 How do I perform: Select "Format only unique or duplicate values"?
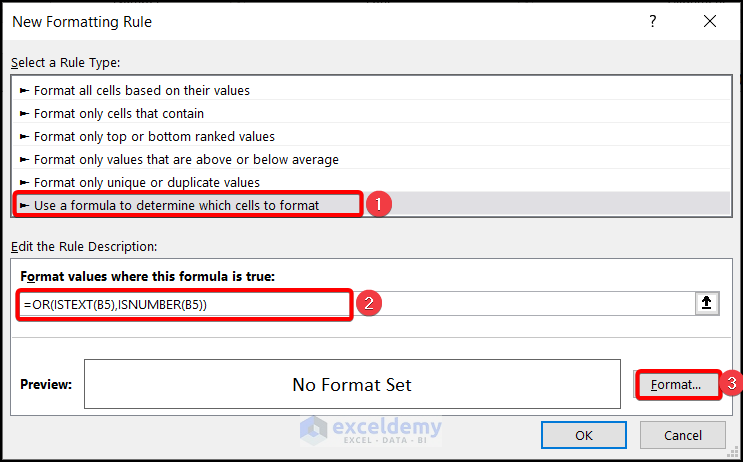pyautogui.click(x=147, y=182)
